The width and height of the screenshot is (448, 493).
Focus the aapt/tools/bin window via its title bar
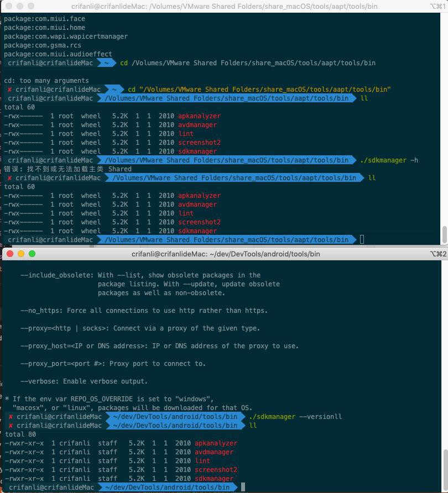pos(224,6)
